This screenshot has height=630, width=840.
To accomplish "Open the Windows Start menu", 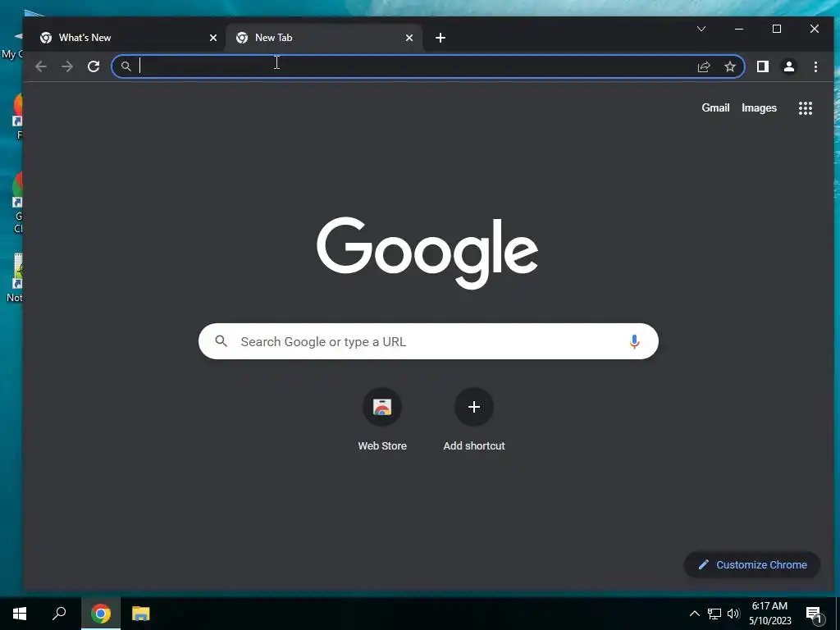I will point(20,614).
